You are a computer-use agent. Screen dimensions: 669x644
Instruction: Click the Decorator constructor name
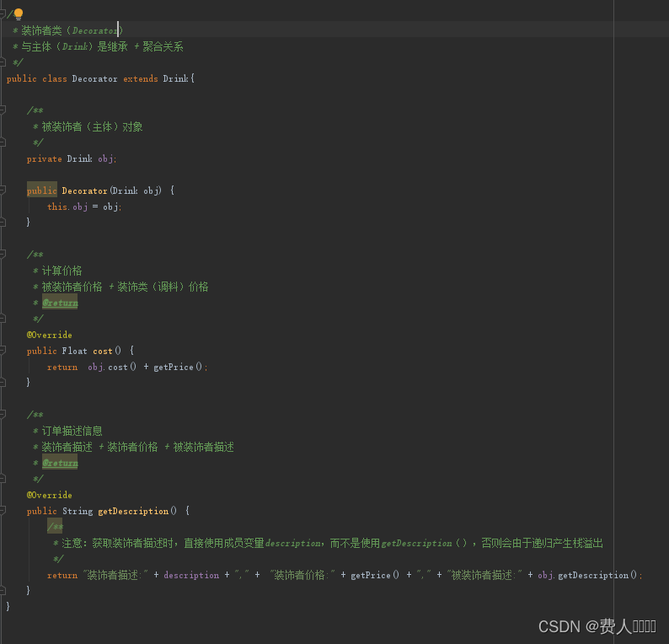click(84, 191)
